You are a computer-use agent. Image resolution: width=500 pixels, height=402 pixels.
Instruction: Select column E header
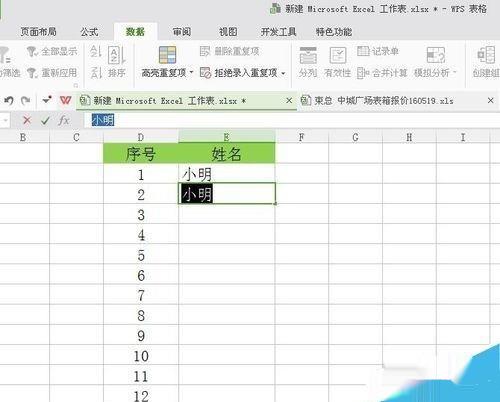pyautogui.click(x=227, y=137)
